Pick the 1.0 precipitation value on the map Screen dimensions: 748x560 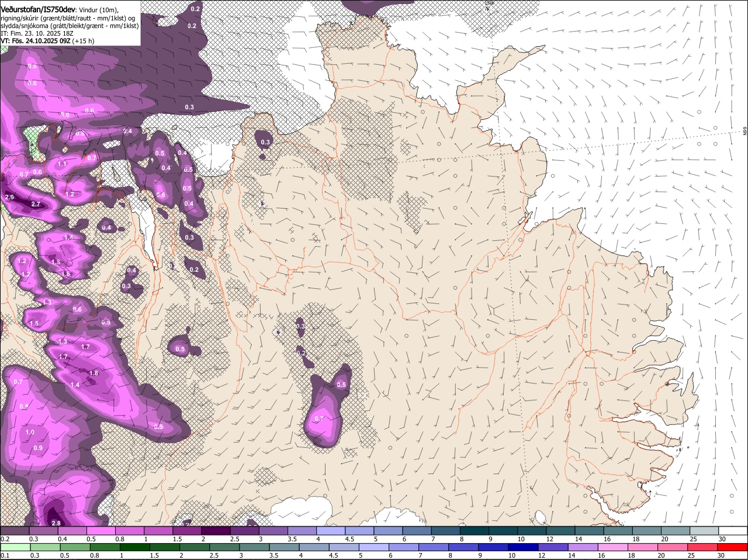click(30, 433)
